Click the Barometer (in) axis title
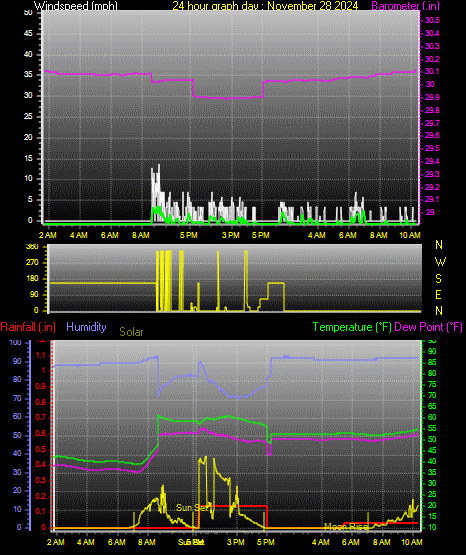This screenshot has width=466, height=555. [x=405, y=5]
